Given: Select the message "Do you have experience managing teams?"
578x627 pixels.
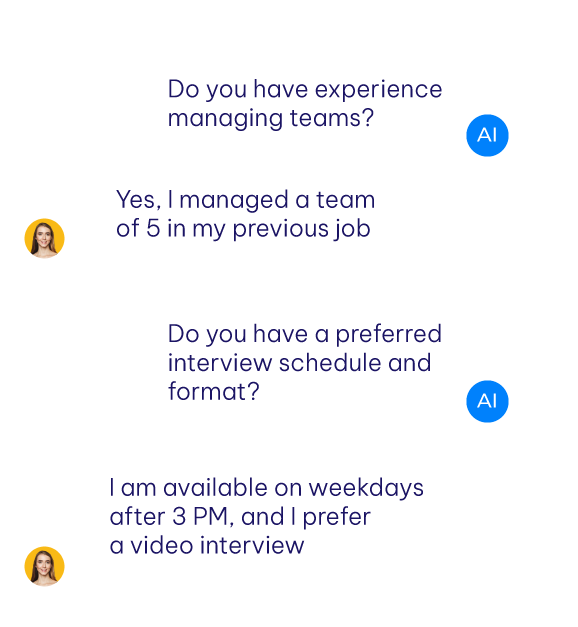Looking at the screenshot, I should pos(305,104).
